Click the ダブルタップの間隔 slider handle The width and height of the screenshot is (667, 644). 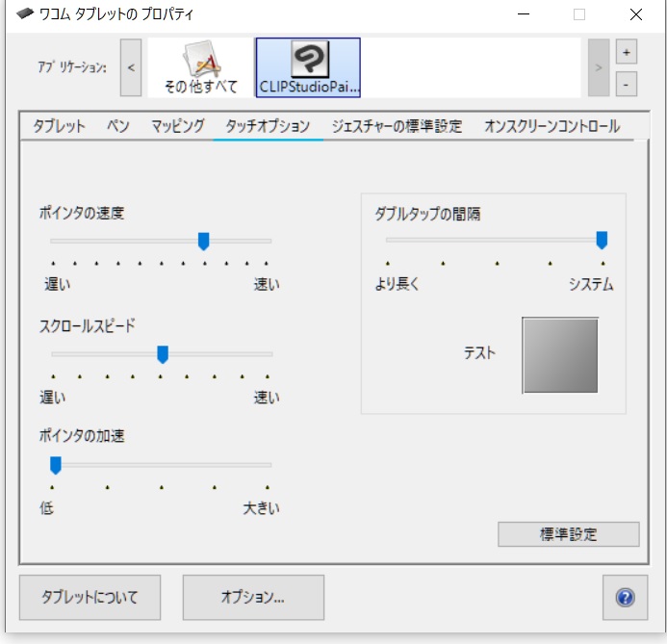click(602, 241)
